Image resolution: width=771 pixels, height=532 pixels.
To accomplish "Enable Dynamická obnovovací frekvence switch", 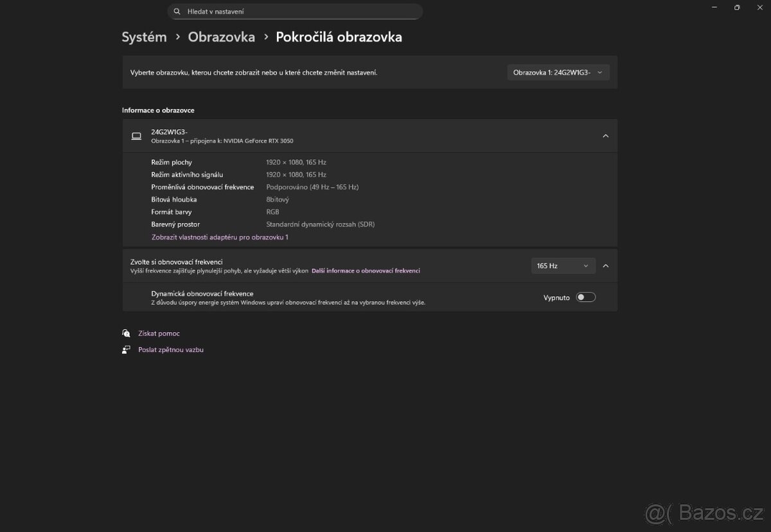I will coord(585,297).
